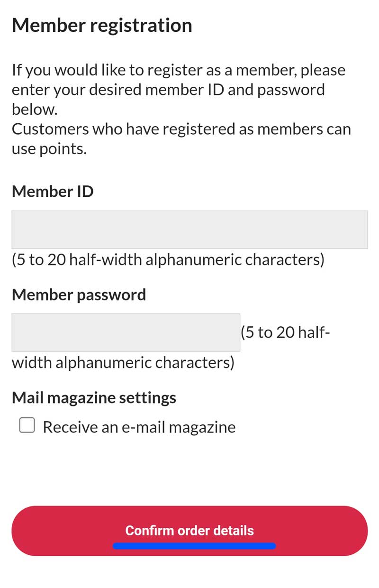Click the '(5 to 20 half-' hint beside password

click(286, 332)
